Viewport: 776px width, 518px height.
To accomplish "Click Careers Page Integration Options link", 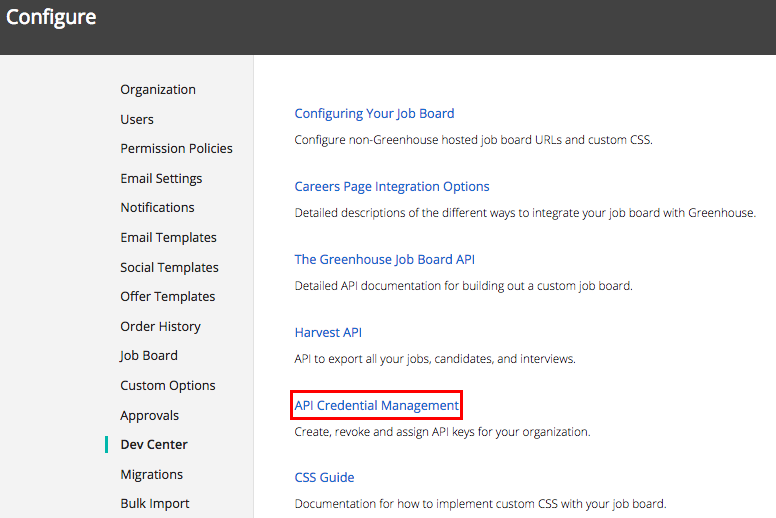I will [391, 187].
